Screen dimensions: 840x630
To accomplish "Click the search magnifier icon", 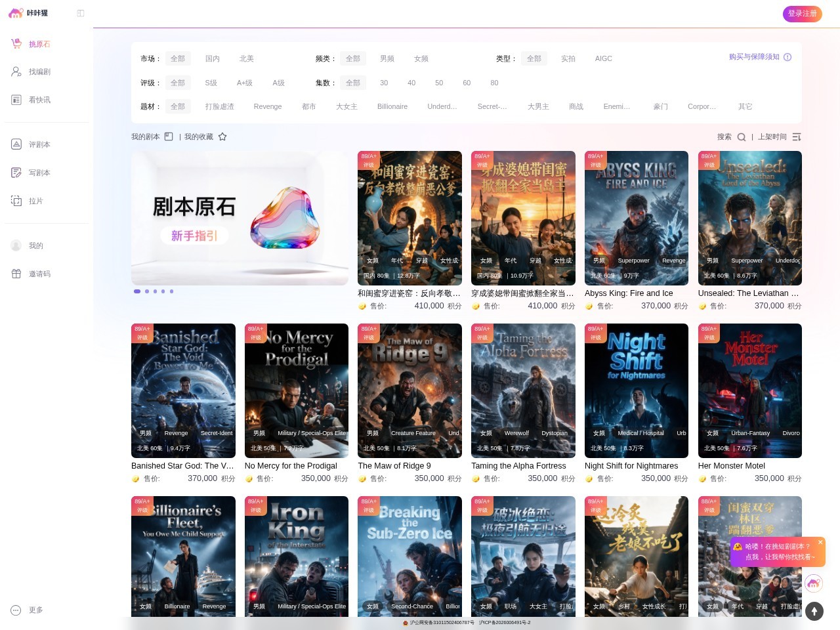I will (x=741, y=137).
